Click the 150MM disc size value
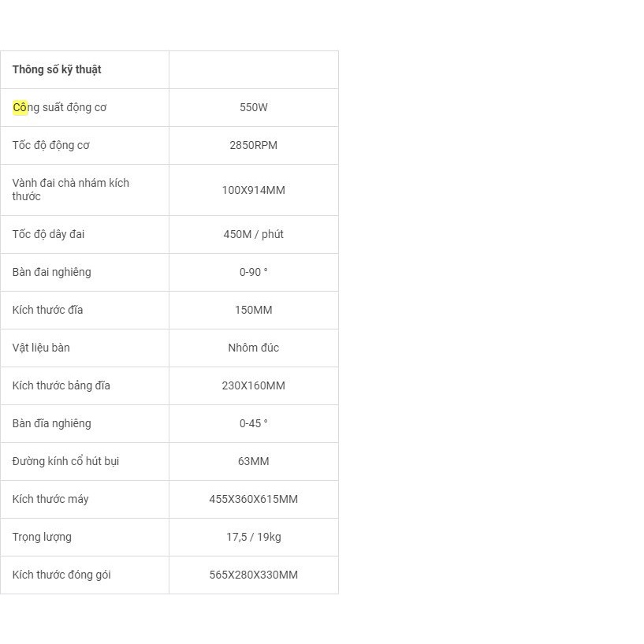This screenshot has width=644, height=644. coord(253,310)
